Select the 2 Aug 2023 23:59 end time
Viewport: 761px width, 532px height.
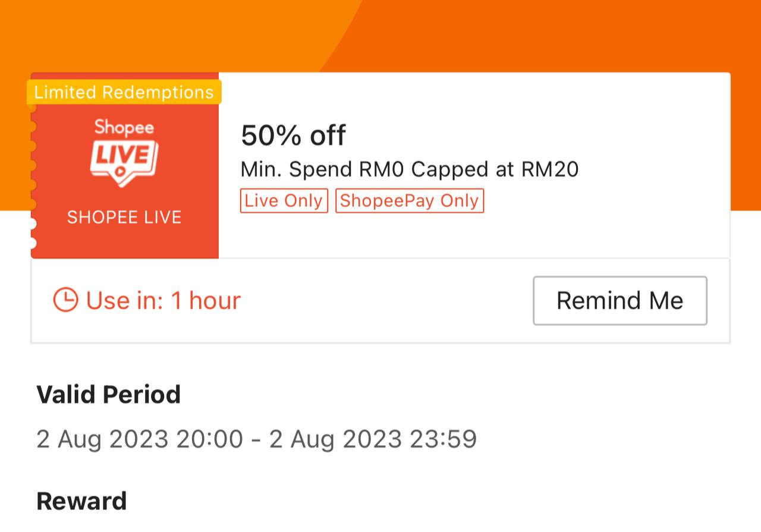click(x=373, y=440)
